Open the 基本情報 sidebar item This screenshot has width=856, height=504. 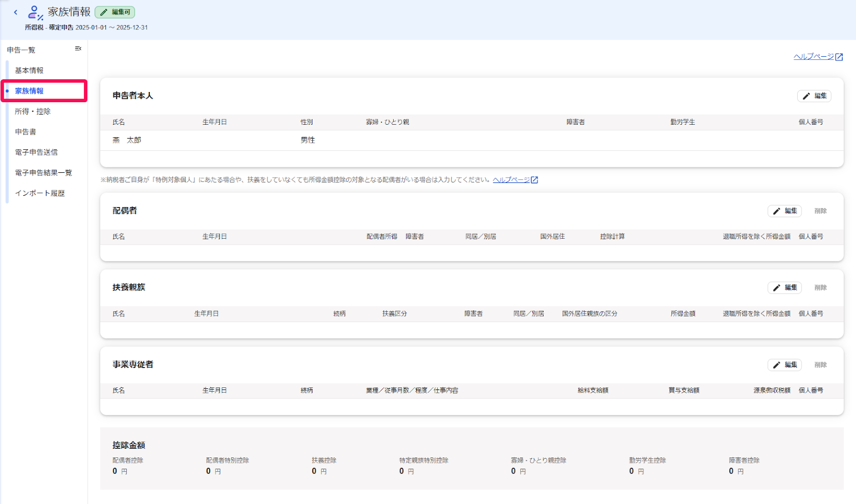point(29,71)
